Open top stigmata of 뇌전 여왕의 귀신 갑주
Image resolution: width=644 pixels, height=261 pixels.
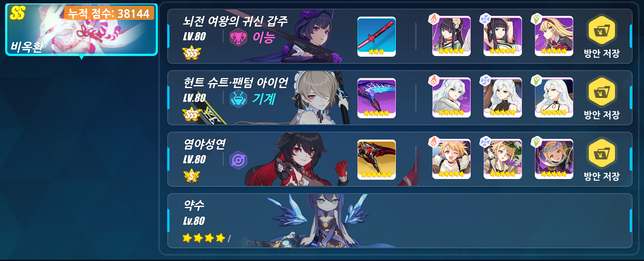(x=451, y=36)
